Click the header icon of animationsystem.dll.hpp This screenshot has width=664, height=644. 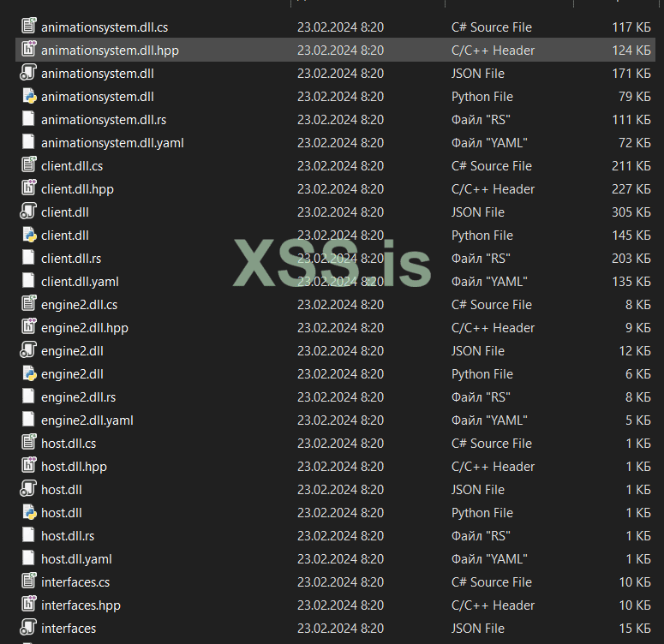coord(29,49)
